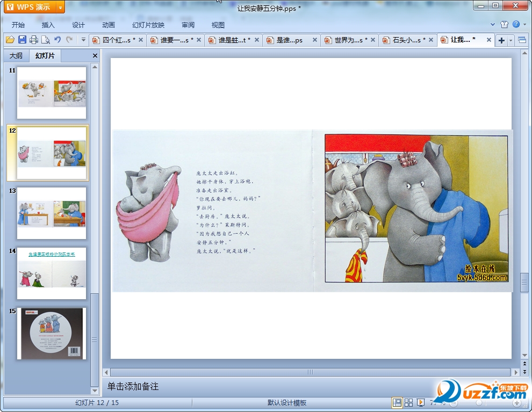Select the 幻灯片 slides pane tab
This screenshot has width=532, height=412.
(x=45, y=56)
